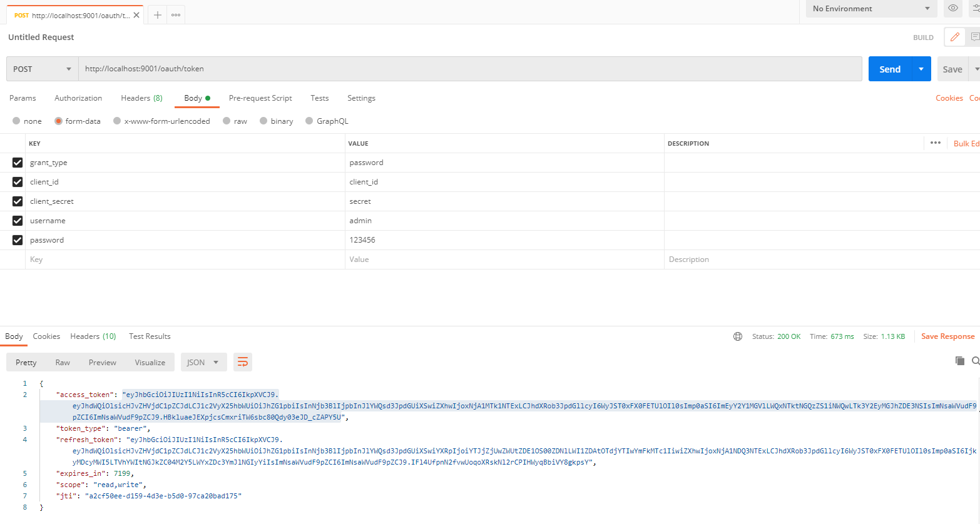
Task: Open the Cookies link at right
Action: [x=949, y=98]
